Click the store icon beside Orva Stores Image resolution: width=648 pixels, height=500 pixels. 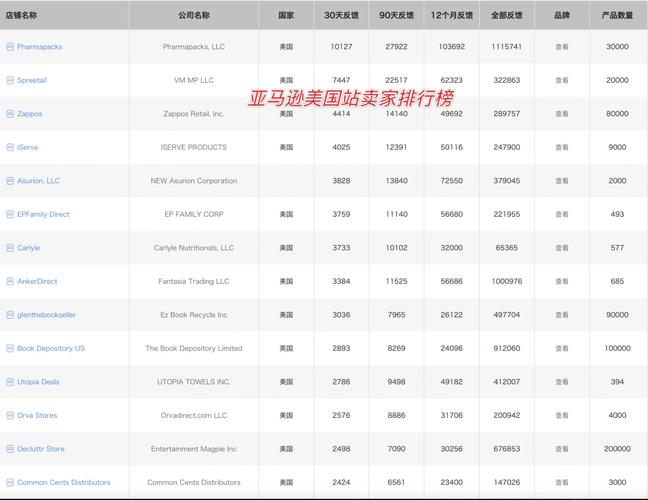10,415
